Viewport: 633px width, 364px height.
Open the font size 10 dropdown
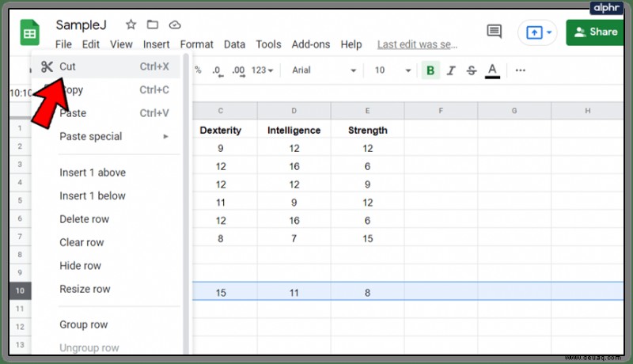point(392,70)
